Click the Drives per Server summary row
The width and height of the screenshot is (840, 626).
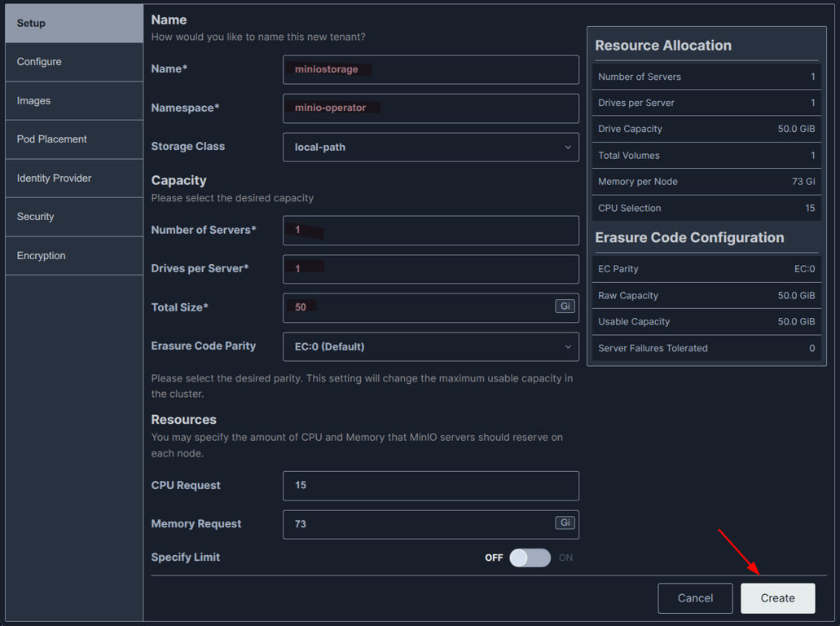(706, 103)
